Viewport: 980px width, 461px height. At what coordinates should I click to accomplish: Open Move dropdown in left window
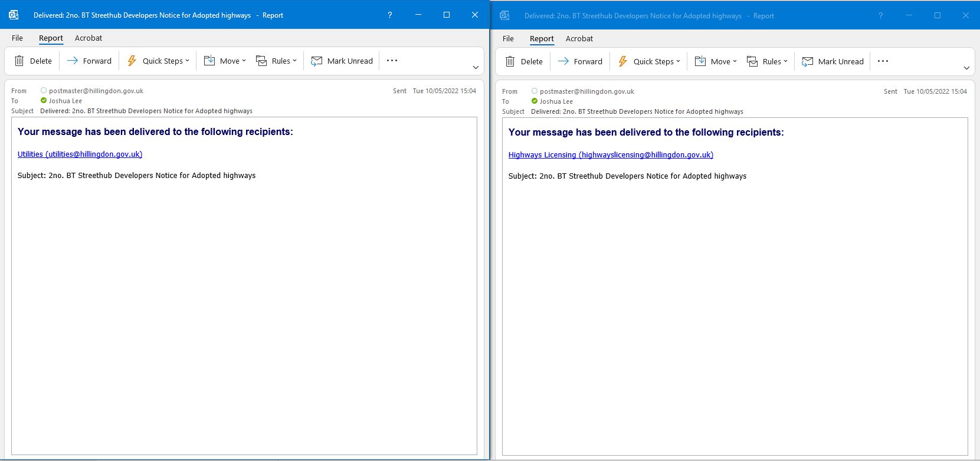tap(243, 61)
